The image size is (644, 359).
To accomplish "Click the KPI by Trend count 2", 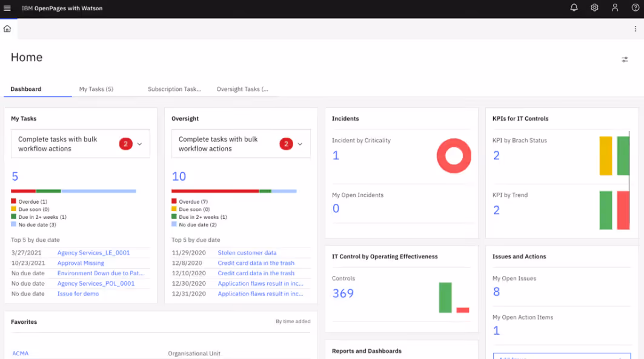I will tap(496, 210).
